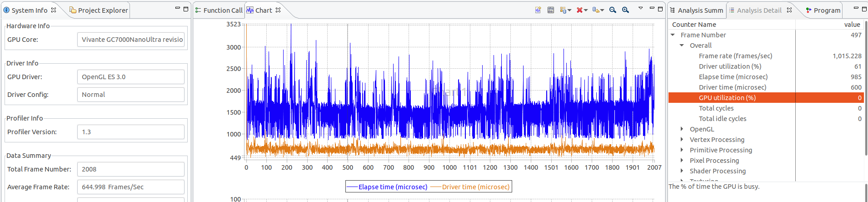Close the System Info tab
Screen dimensions: 868x202
point(54,10)
